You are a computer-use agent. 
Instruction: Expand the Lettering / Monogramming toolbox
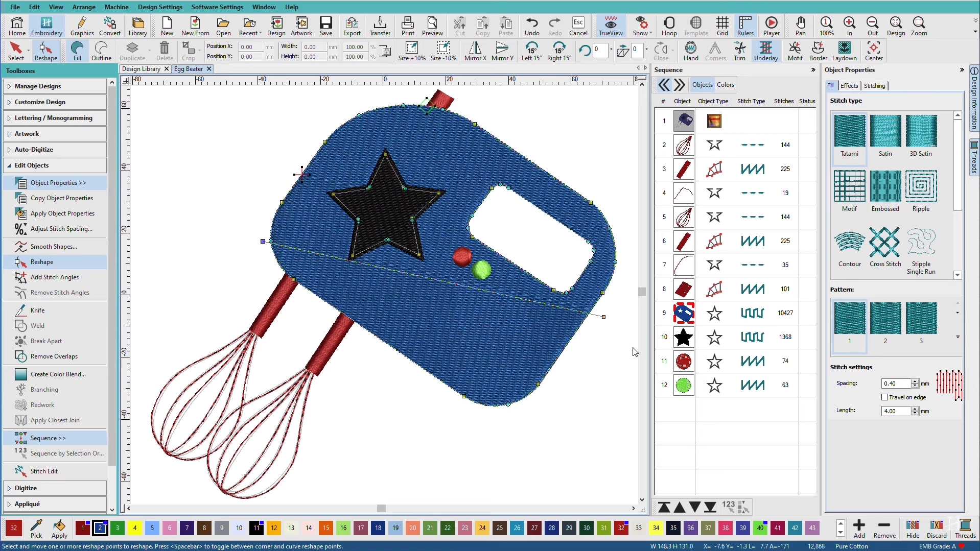(x=53, y=117)
